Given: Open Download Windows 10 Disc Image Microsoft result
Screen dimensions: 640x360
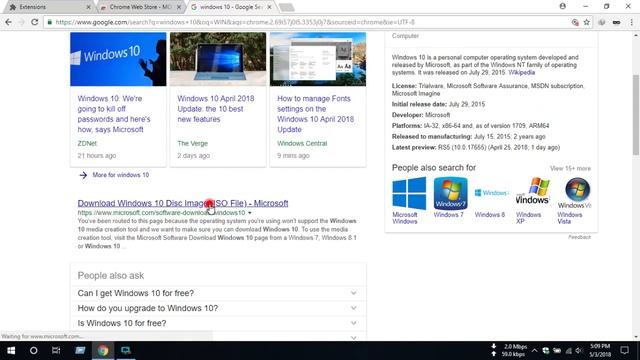Looking at the screenshot, I should [x=183, y=203].
